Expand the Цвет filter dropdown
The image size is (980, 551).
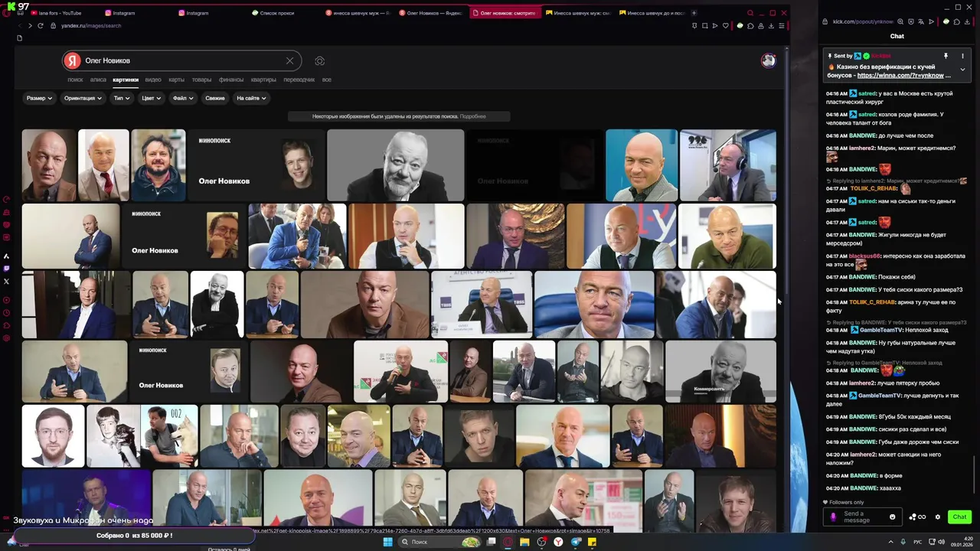click(x=151, y=98)
